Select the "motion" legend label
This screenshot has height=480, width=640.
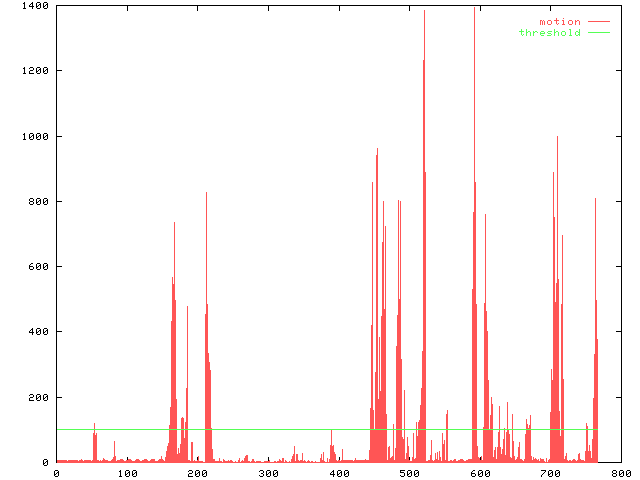pyautogui.click(x=559, y=21)
